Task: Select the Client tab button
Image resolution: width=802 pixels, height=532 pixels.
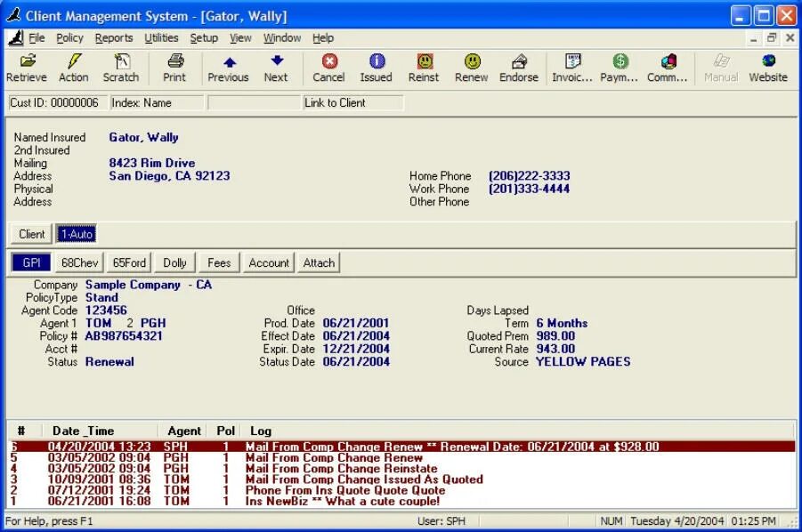Action: (32, 234)
